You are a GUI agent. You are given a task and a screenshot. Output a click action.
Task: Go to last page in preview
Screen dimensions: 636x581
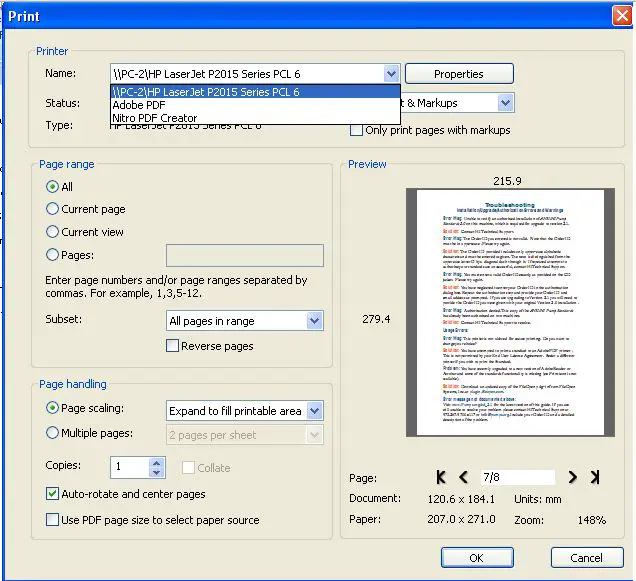pyautogui.click(x=595, y=477)
